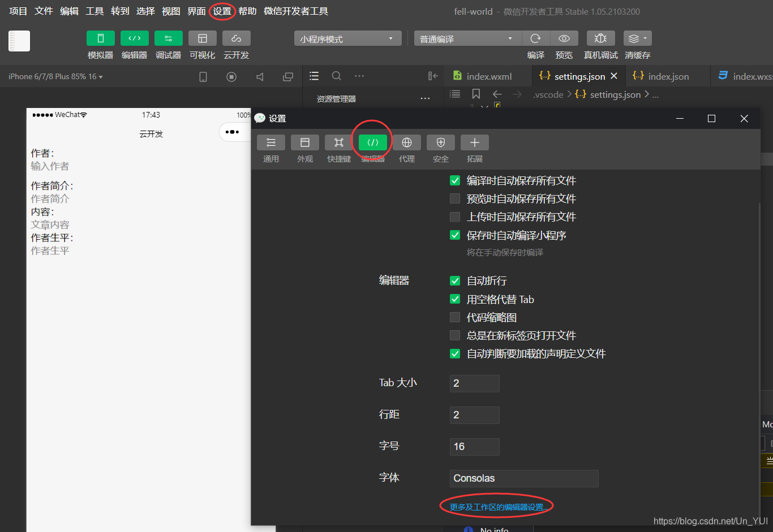Screen dimensions: 773x532
Task: Uncheck 保存时自动编译小程序 checkbox
Action: click(x=455, y=235)
